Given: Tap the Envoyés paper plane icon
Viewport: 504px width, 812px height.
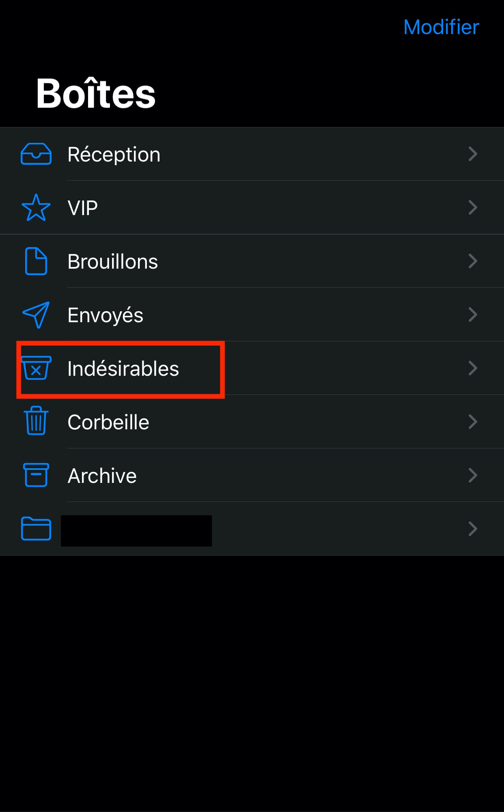Looking at the screenshot, I should pyautogui.click(x=36, y=314).
